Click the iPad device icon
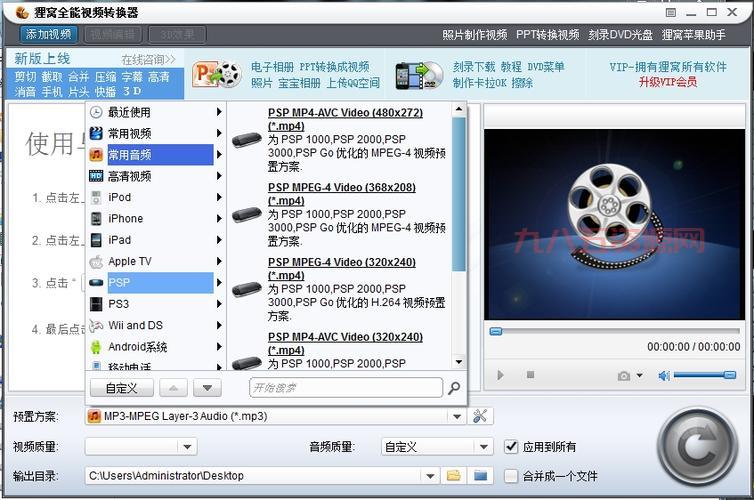The height and width of the screenshot is (500, 754). (x=96, y=240)
